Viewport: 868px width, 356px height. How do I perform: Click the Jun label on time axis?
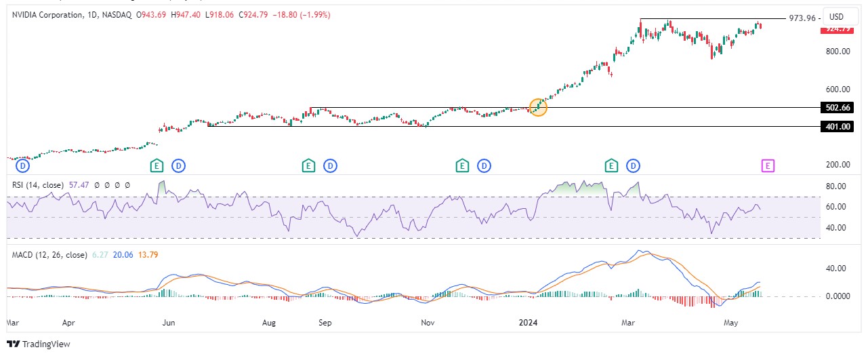click(169, 324)
